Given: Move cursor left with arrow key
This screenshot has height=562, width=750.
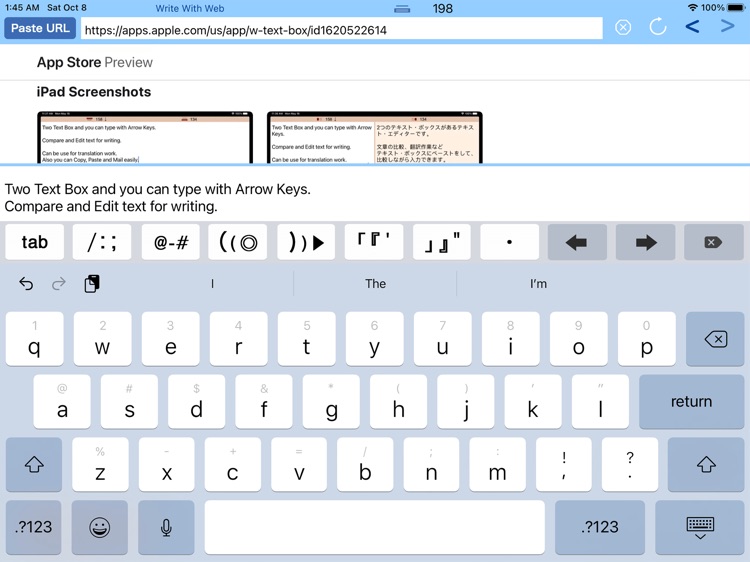Looking at the screenshot, I should [577, 242].
